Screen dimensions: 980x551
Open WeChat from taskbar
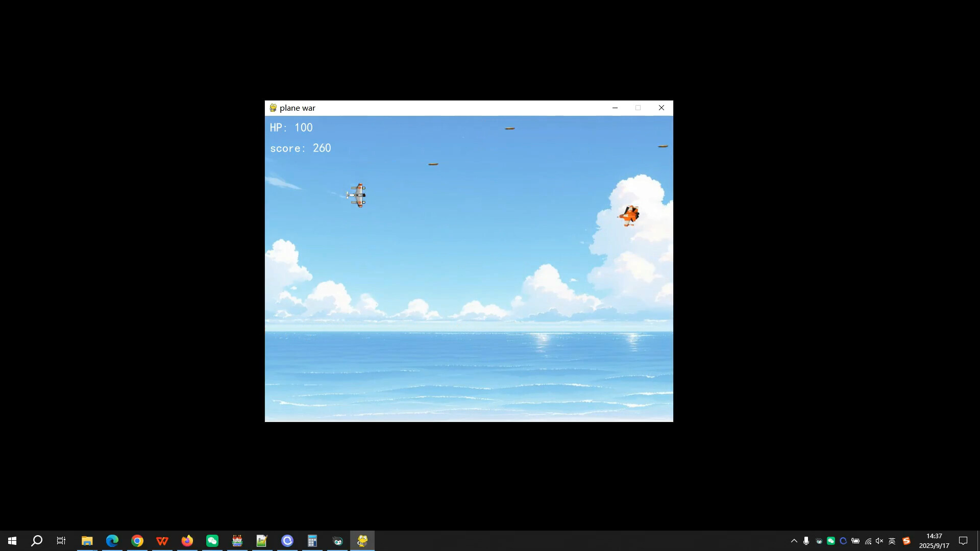point(212,541)
